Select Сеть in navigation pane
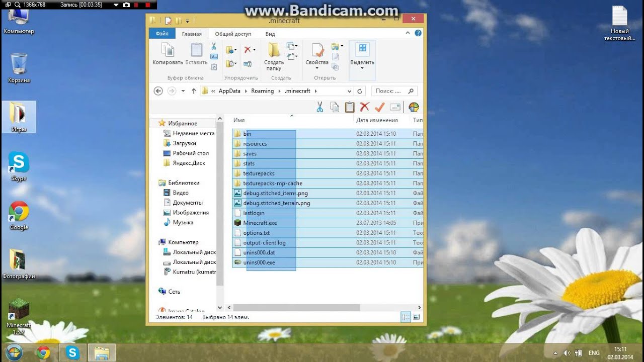 coord(174,292)
